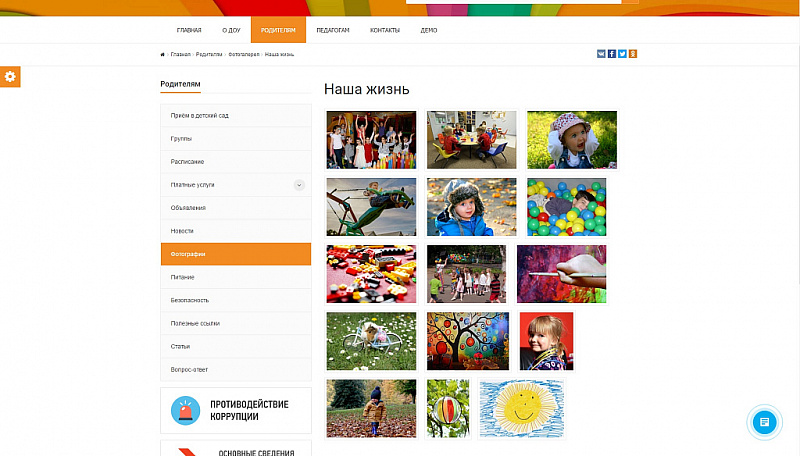The height and width of the screenshot is (456, 800).
Task: Select the Родителям menu tab
Action: click(278, 30)
